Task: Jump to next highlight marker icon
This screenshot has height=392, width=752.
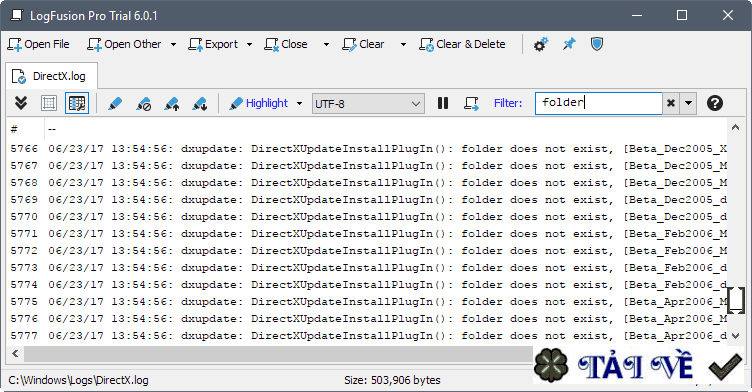Action: click(x=199, y=103)
